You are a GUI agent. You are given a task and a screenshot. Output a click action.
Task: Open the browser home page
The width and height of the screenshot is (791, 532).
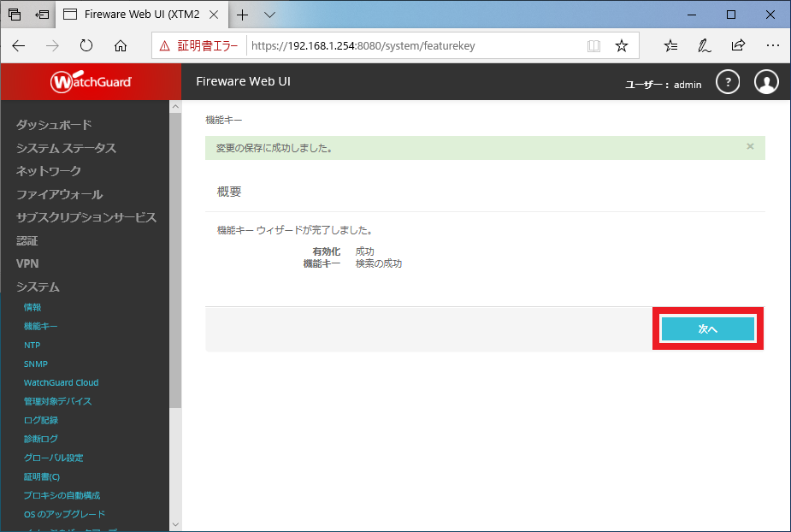click(120, 46)
